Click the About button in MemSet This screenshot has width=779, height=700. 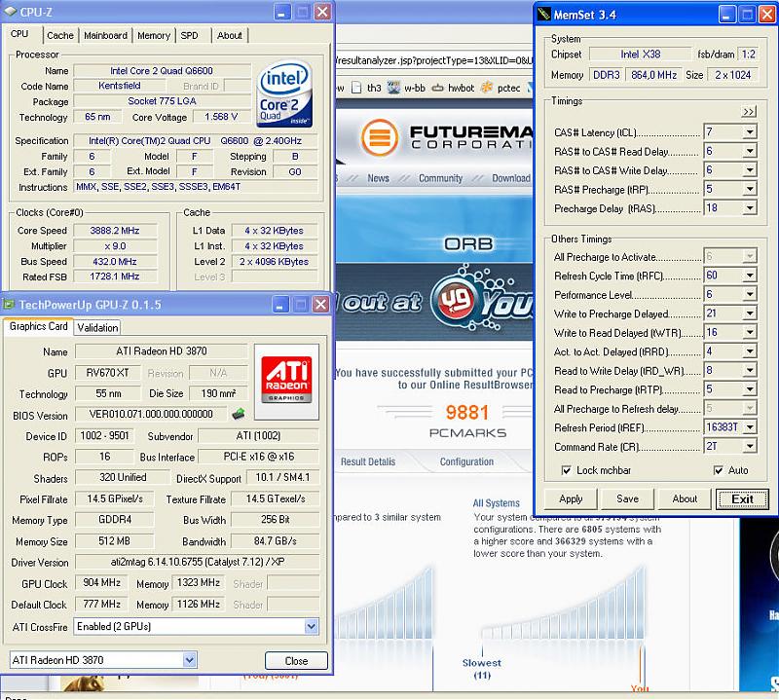(x=685, y=498)
